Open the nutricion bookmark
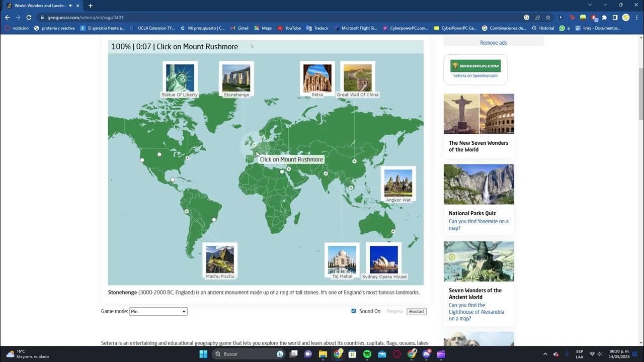 [x=17, y=28]
